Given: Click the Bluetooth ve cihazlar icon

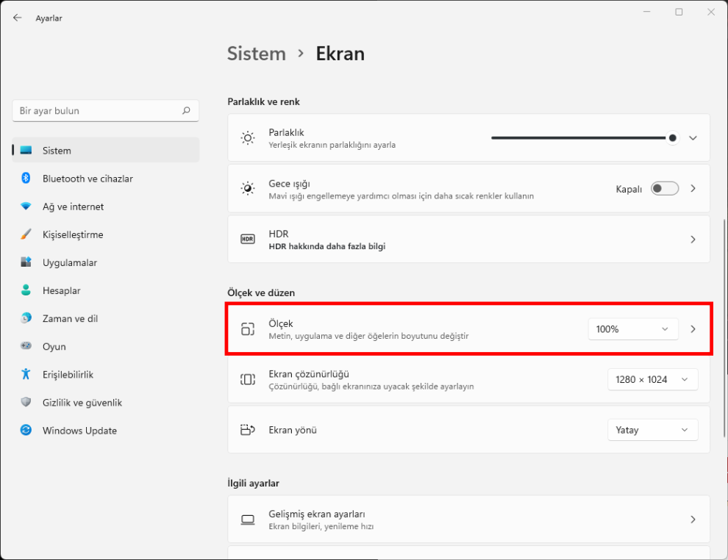Looking at the screenshot, I should (26, 179).
